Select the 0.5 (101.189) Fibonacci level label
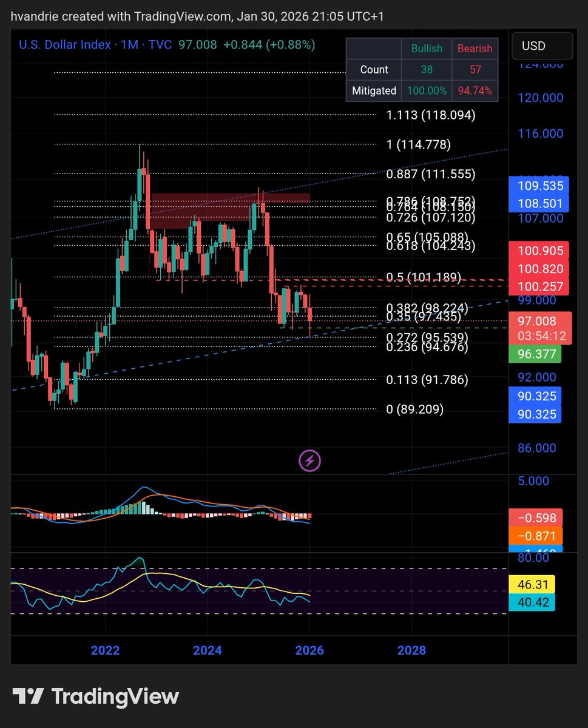The width and height of the screenshot is (588, 728). click(424, 277)
